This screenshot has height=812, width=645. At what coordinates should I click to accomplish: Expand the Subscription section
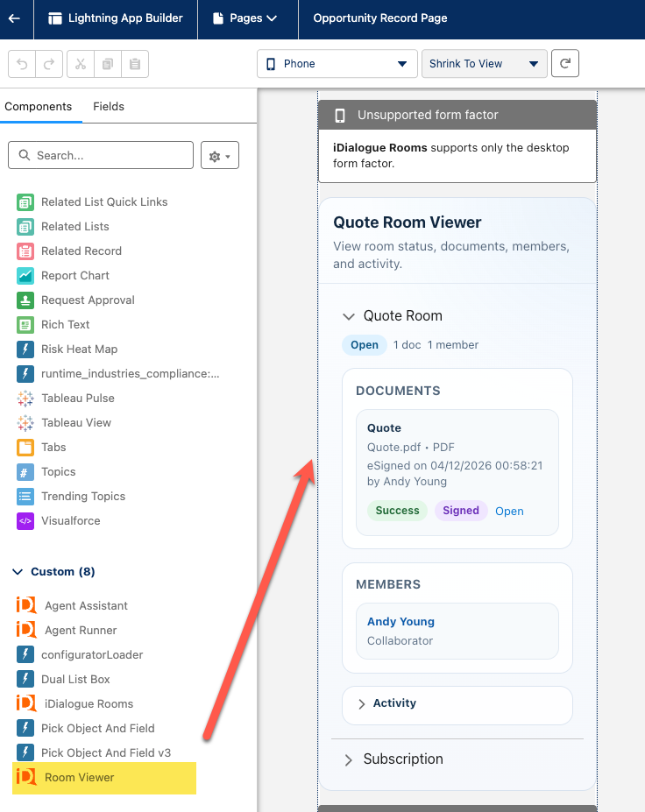349,759
